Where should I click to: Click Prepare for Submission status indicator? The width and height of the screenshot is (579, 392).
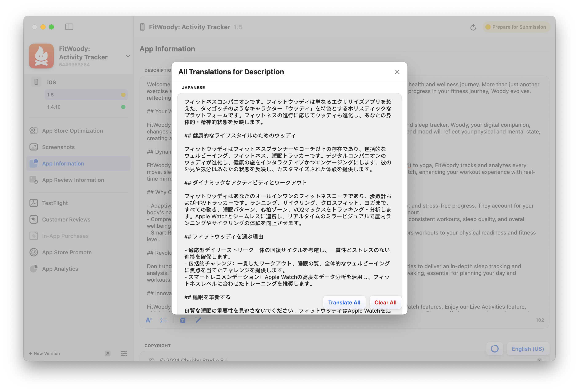[x=516, y=27]
